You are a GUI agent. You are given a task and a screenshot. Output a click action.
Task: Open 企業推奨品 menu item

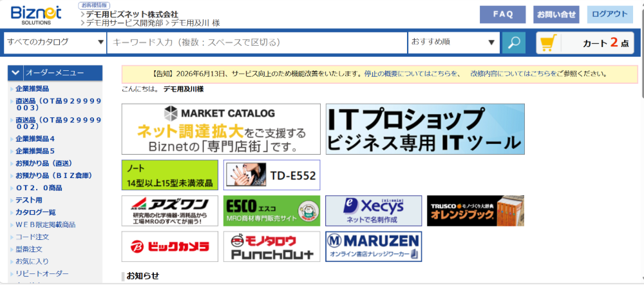tap(32, 88)
